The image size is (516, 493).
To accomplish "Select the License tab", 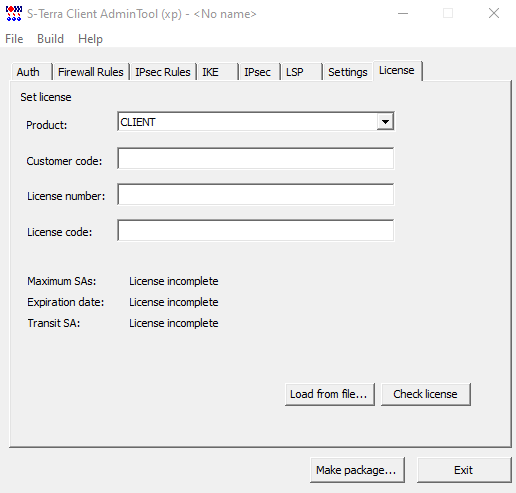I will [x=398, y=71].
